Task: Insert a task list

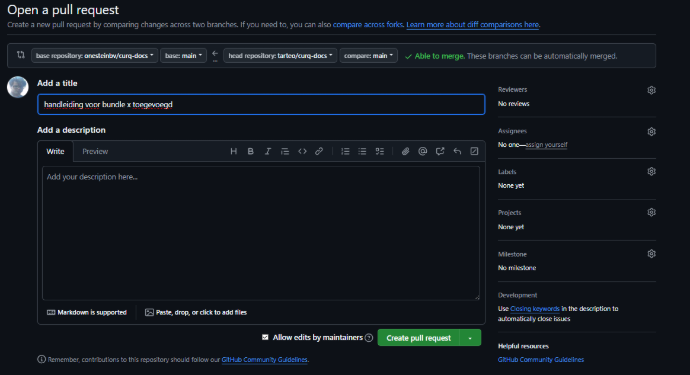Action: coord(380,151)
